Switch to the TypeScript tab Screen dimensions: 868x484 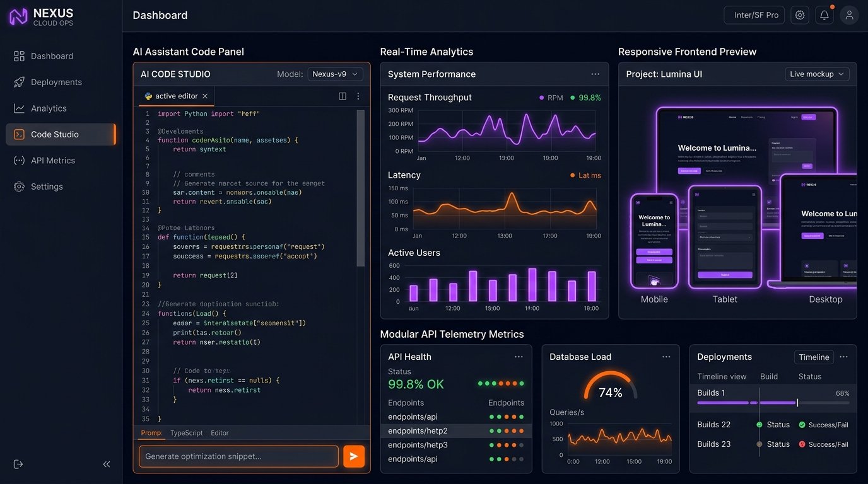(x=187, y=433)
